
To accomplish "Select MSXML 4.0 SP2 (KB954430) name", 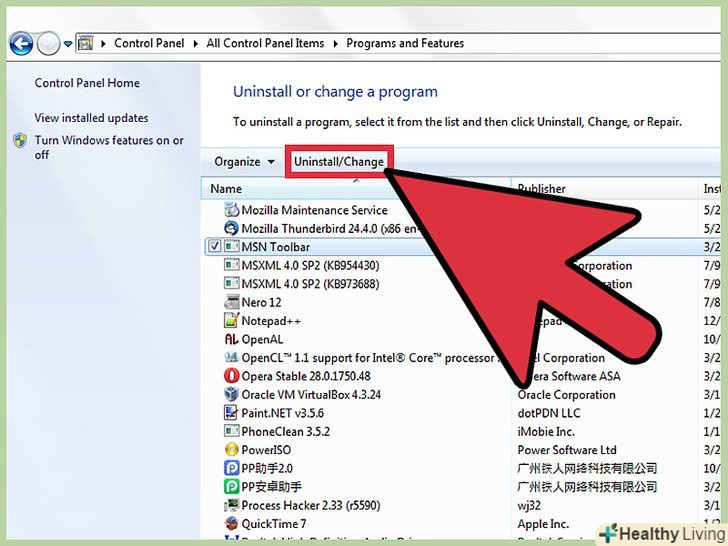I will pyautogui.click(x=310, y=265).
